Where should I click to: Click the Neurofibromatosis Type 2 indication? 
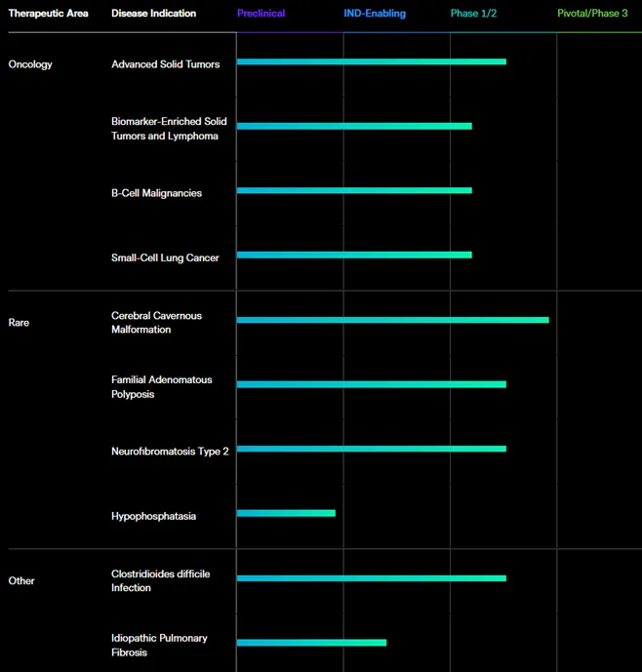[x=170, y=452]
